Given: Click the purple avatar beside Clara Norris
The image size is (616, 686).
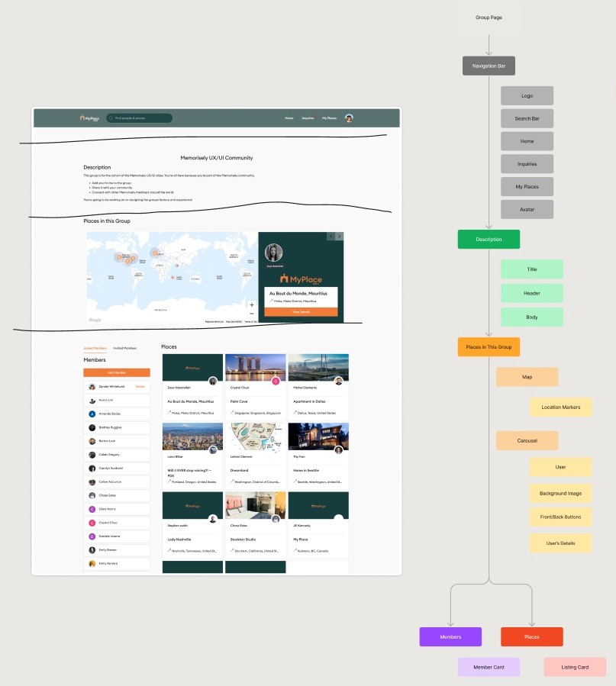Looking at the screenshot, I should [x=92, y=509].
